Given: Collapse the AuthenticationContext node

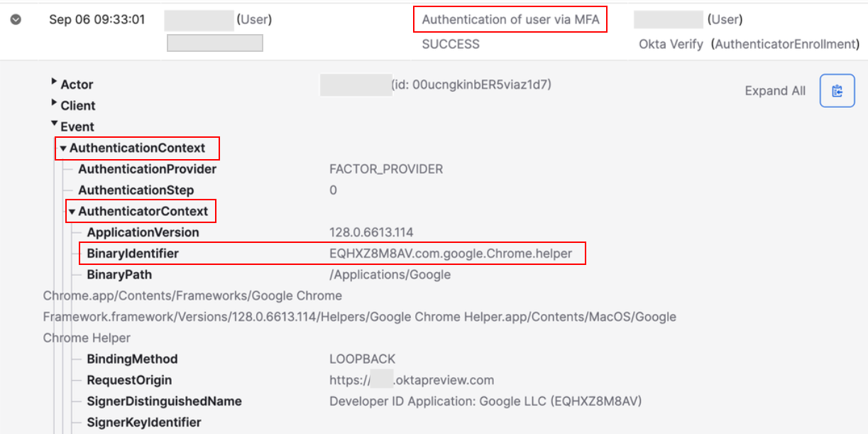Looking at the screenshot, I should click(x=63, y=148).
